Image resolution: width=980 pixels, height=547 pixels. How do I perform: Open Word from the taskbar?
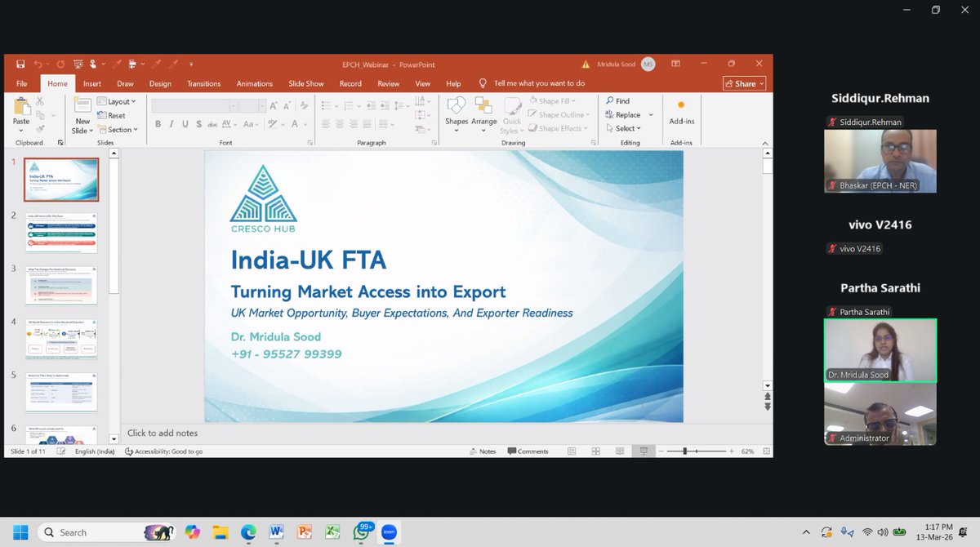(277, 531)
